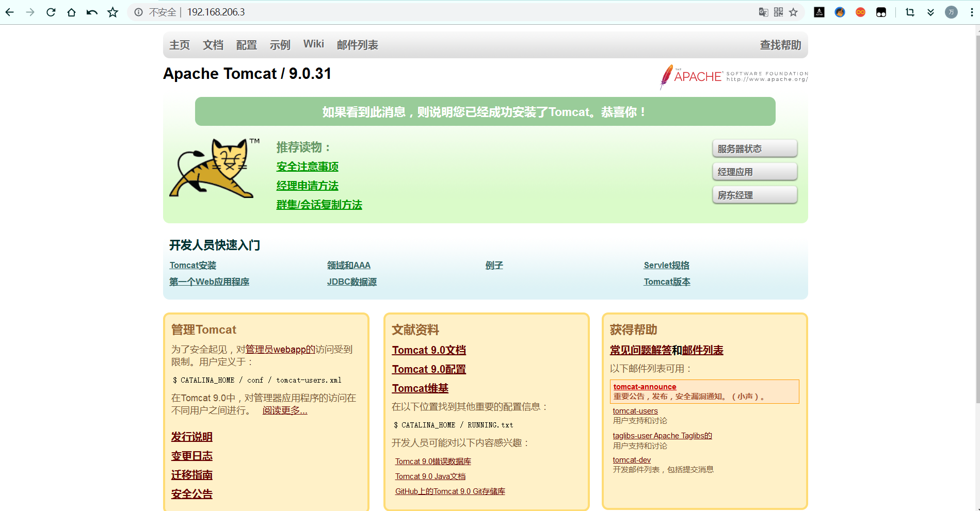Viewport: 980px width, 511px height.
Task: Open the Tomcat维基 link
Action: click(x=420, y=388)
